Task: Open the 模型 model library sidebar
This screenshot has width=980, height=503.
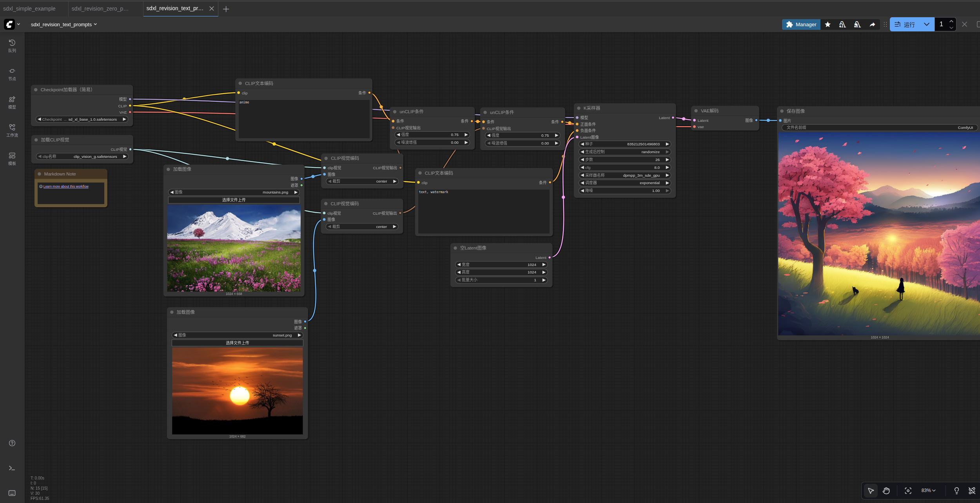Action: pyautogui.click(x=12, y=102)
